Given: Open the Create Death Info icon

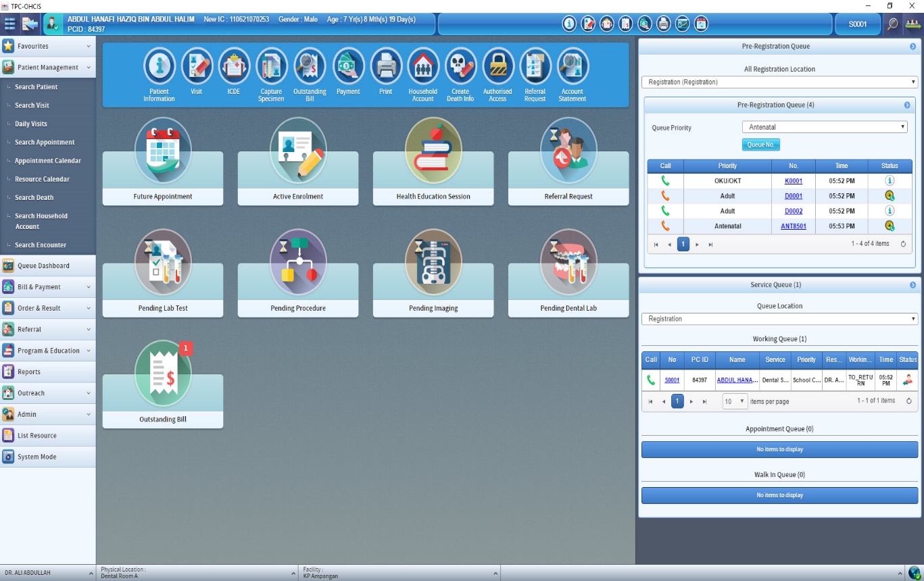Looking at the screenshot, I should coord(460,66).
